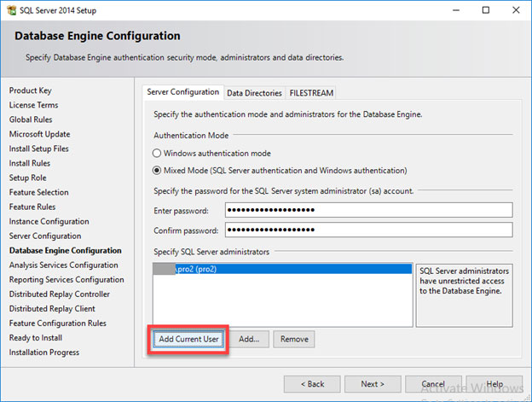532x402 pixels.
Task: Click the Enter password field
Action: tap(369, 210)
